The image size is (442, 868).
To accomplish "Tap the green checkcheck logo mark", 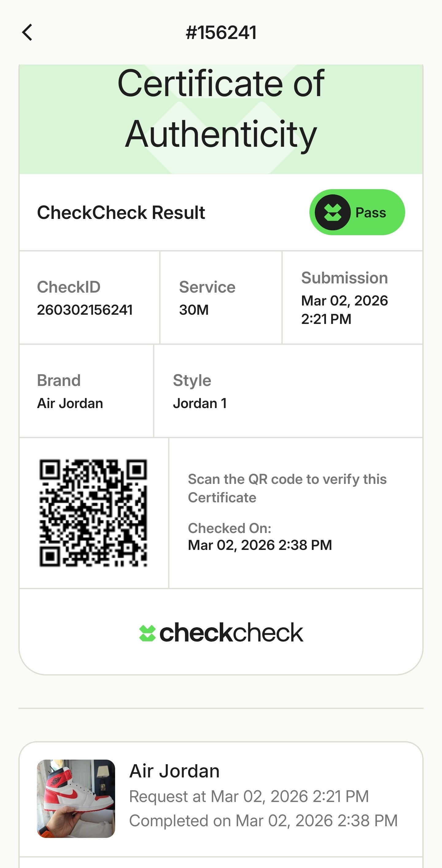I will coord(147,633).
